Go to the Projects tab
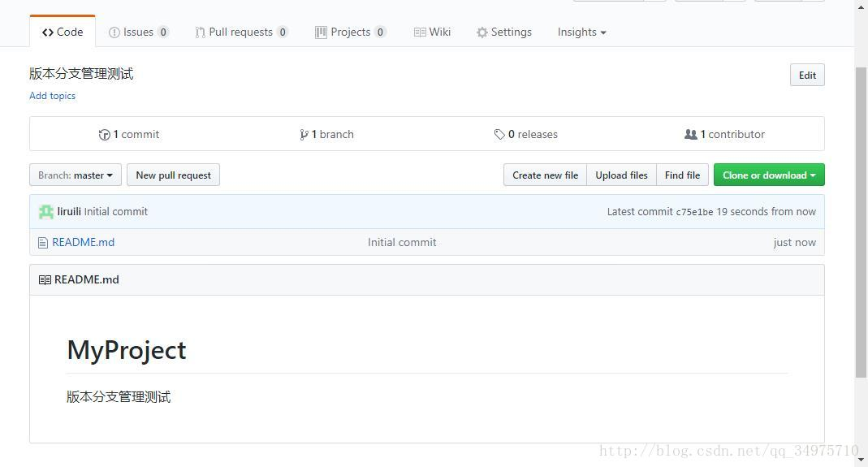This screenshot has width=868, height=467. pyautogui.click(x=350, y=32)
